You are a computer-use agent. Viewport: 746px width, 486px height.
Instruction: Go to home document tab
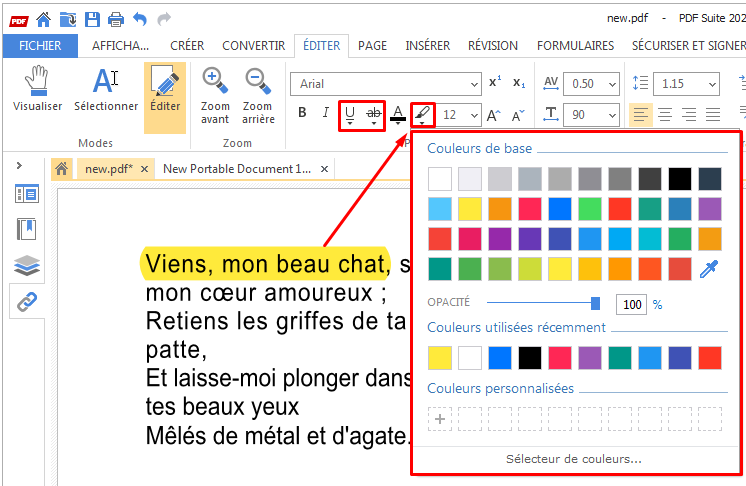tap(61, 168)
